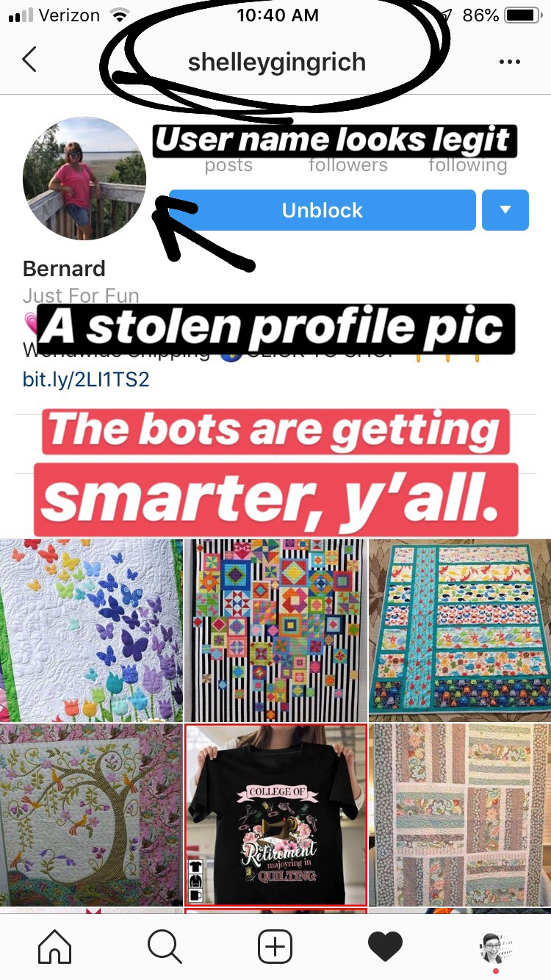Open the Search magnifier tab
551x980 pixels.
(165, 946)
